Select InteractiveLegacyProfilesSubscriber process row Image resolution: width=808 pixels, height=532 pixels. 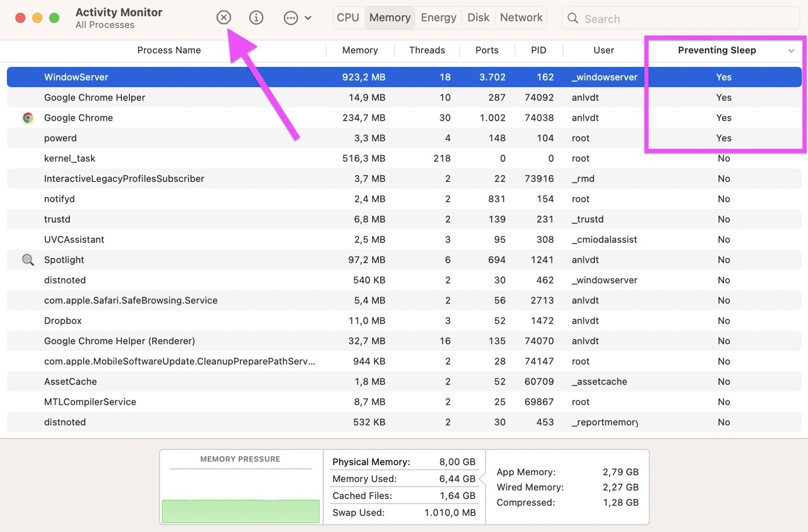pos(404,179)
